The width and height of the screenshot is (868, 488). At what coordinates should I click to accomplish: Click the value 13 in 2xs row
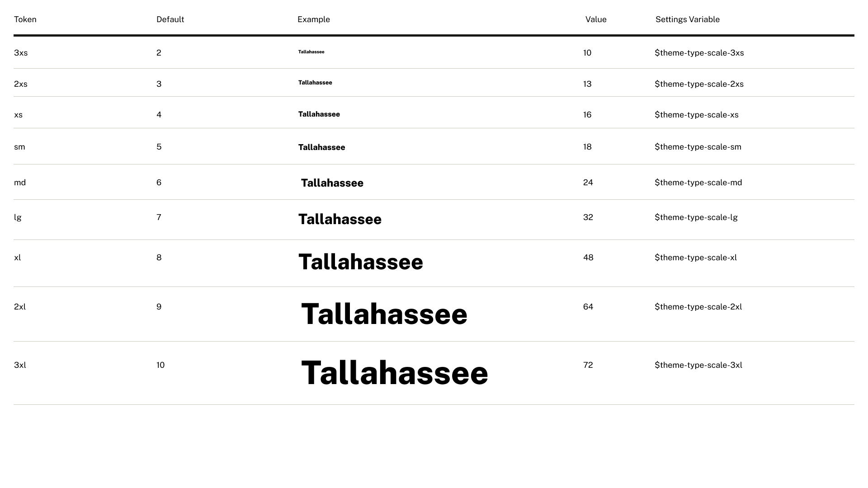pos(587,84)
